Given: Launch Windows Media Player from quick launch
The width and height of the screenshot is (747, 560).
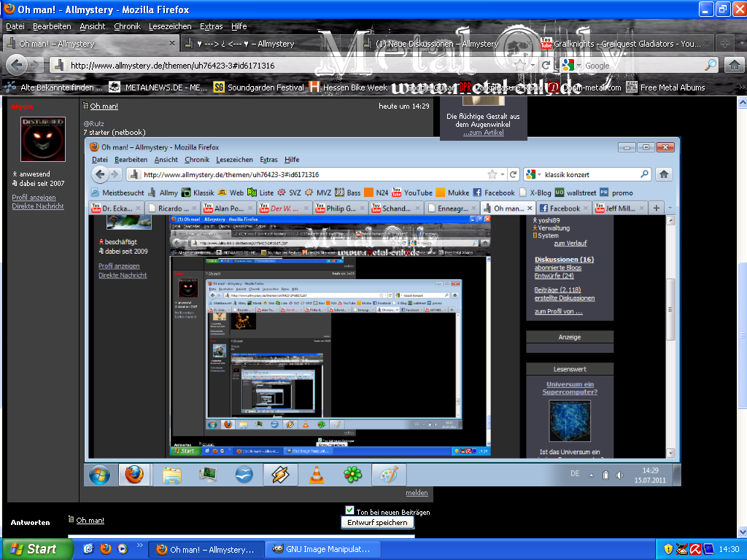Looking at the screenshot, I should tap(123, 548).
